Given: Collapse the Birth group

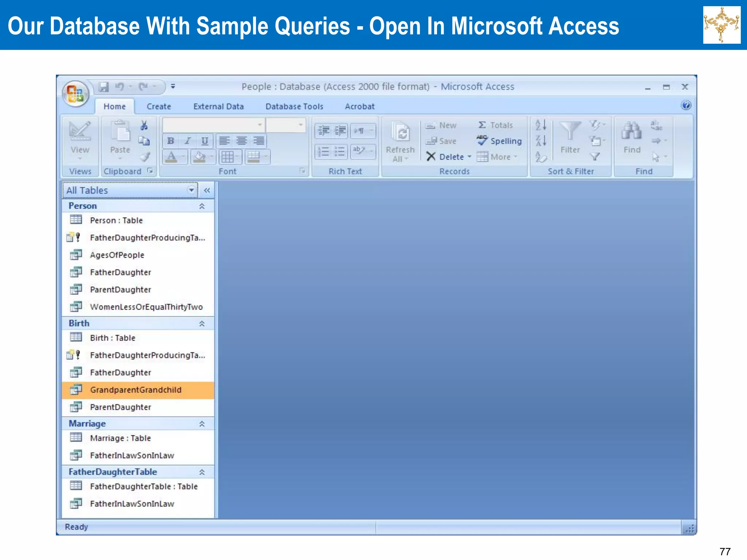Looking at the screenshot, I should [202, 323].
